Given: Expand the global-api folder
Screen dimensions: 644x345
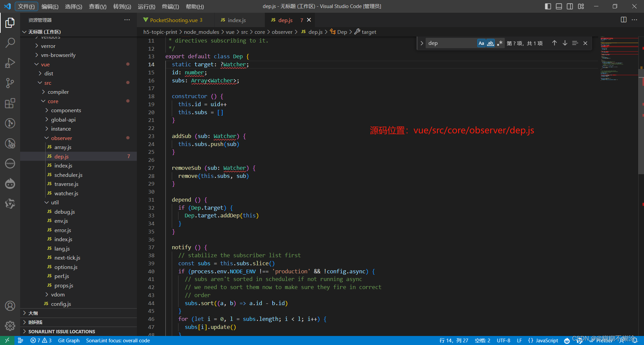Looking at the screenshot, I should [x=47, y=120].
